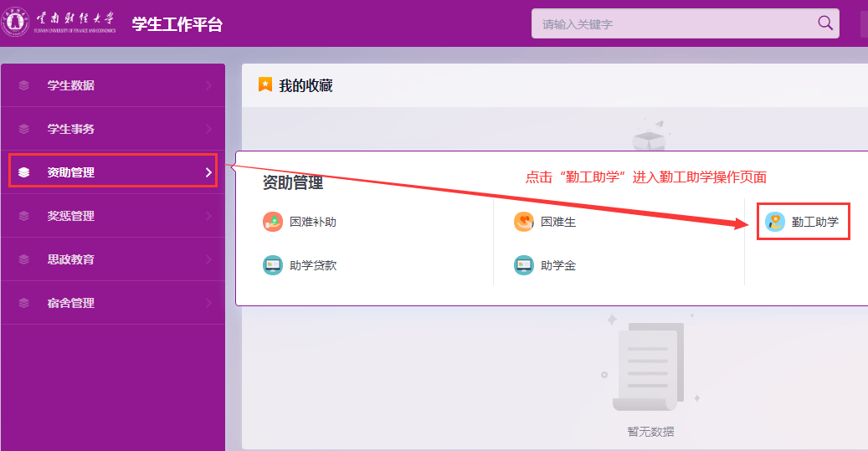The width and height of the screenshot is (868, 451).
Task: Click the search magnifier icon
Action: click(x=825, y=23)
